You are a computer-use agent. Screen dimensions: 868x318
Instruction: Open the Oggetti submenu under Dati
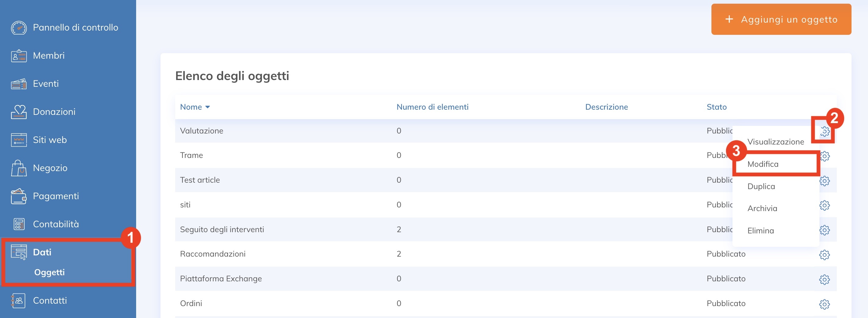click(49, 272)
